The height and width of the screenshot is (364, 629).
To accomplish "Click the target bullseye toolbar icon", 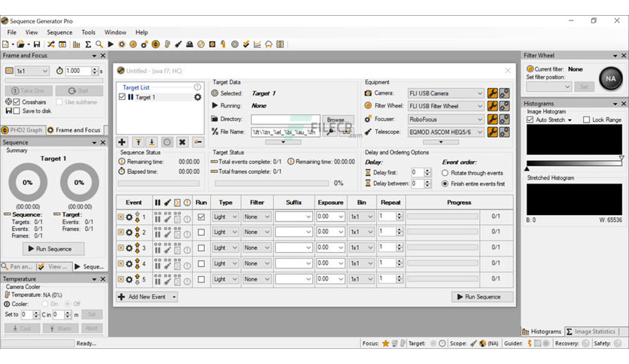I will pos(235,44).
